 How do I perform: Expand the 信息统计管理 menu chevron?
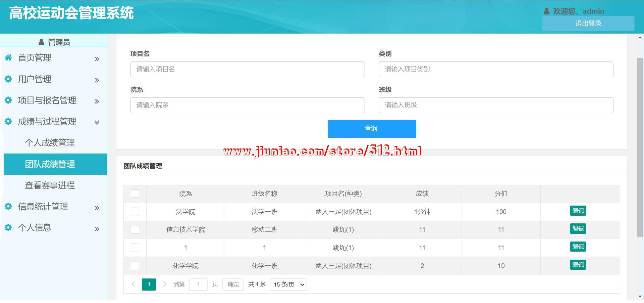[97, 208]
